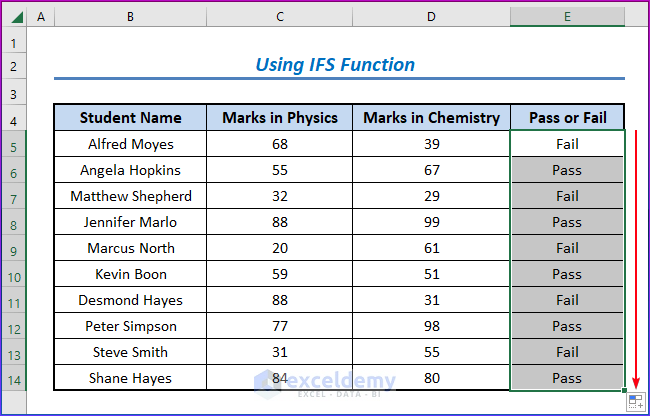Select the "Student Name" header cell
This screenshot has height=416, width=650.
[x=130, y=118]
